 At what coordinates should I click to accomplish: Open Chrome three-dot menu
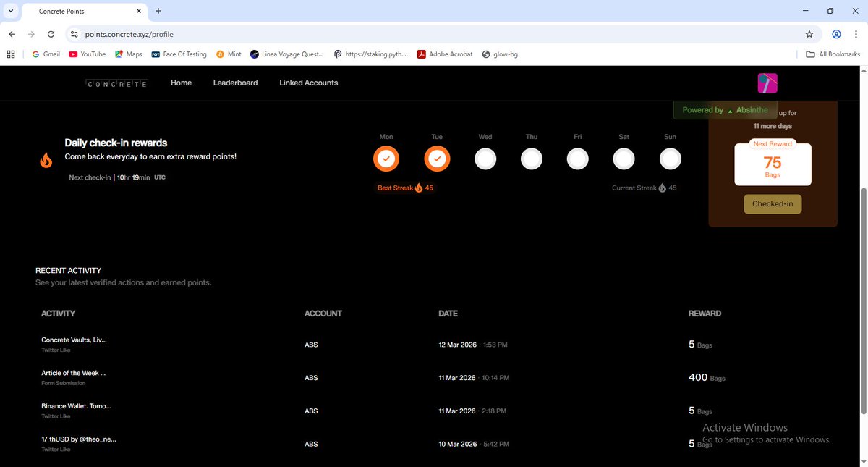[856, 34]
